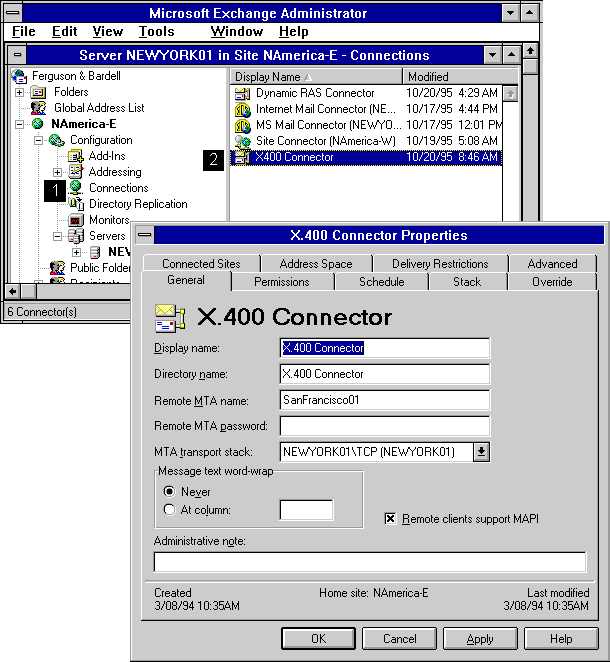Open the View menu

[x=108, y=31]
